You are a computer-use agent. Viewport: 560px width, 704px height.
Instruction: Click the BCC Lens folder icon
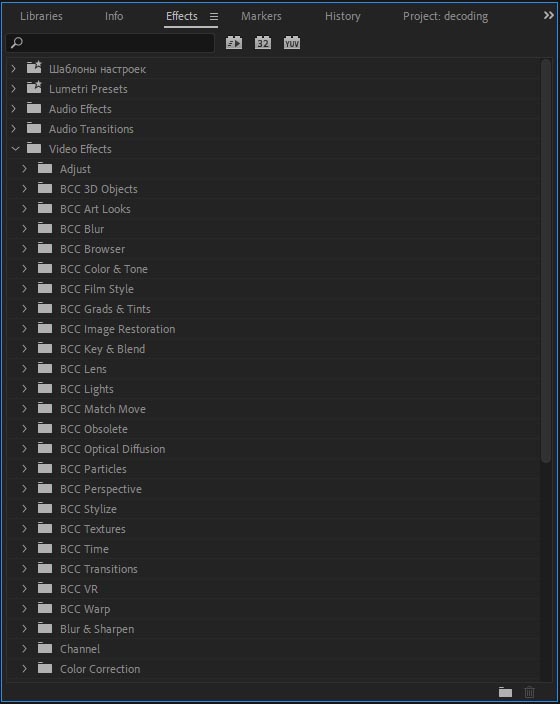point(45,368)
